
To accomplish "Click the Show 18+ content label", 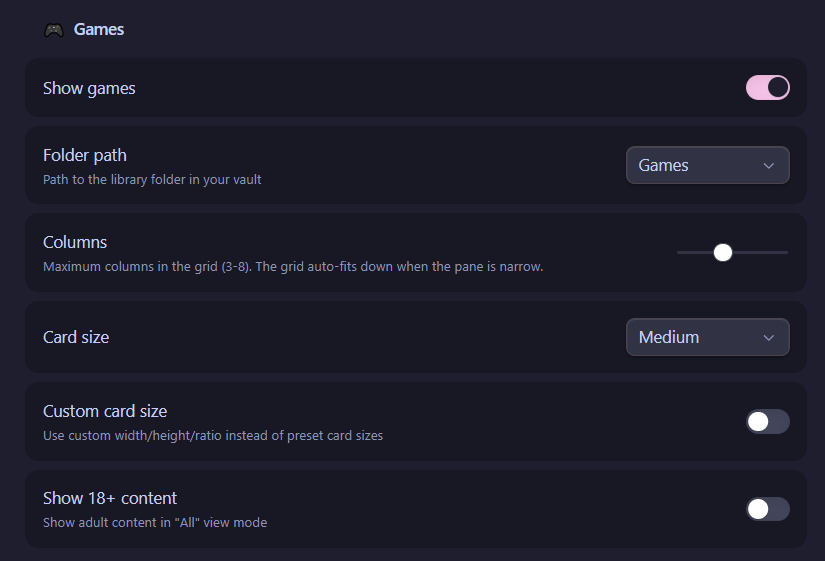I will click(110, 498).
